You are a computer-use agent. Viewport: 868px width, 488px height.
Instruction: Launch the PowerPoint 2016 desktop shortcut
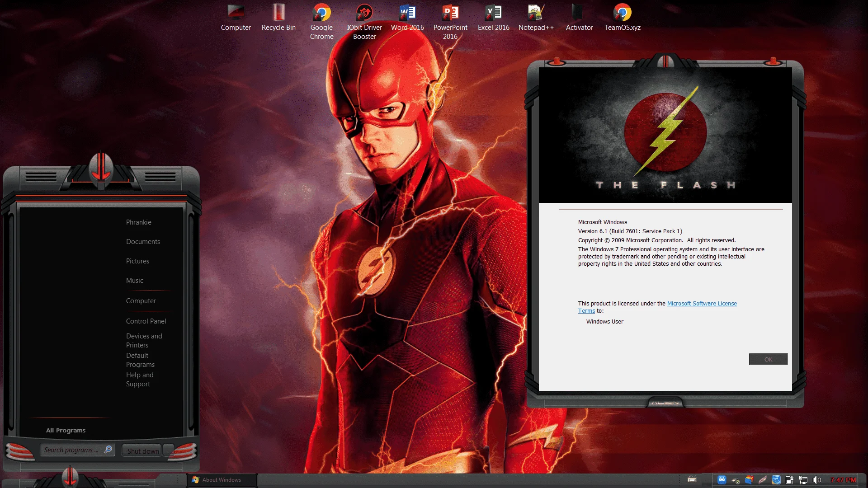[x=450, y=22]
